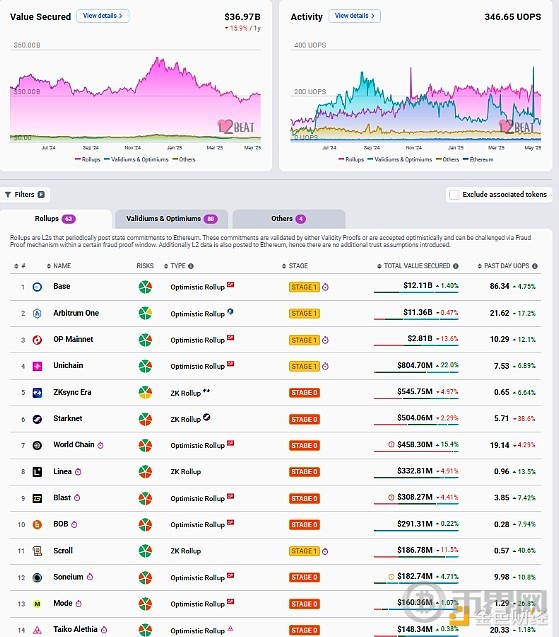Click info icon beside Past Day UOPS
The height and width of the screenshot is (637, 559).
[535, 266]
